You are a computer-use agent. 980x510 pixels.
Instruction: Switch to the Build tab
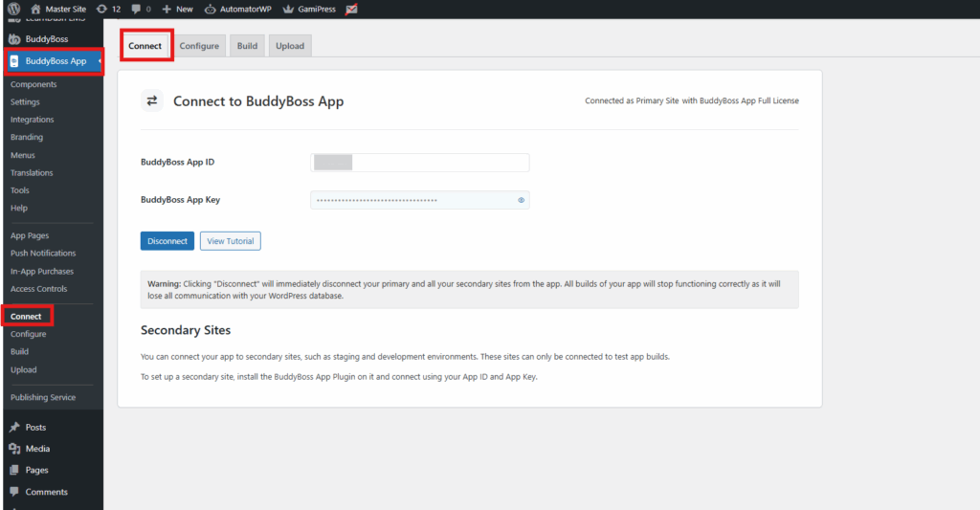[247, 46]
